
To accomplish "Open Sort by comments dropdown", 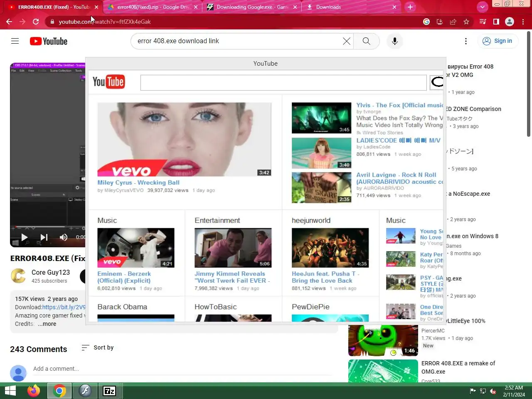I will [x=98, y=347].
